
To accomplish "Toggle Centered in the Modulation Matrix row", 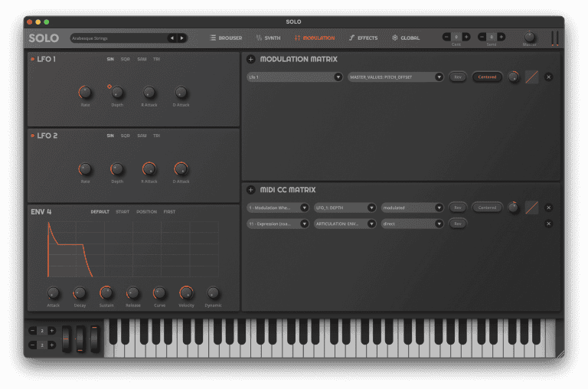I will click(487, 77).
